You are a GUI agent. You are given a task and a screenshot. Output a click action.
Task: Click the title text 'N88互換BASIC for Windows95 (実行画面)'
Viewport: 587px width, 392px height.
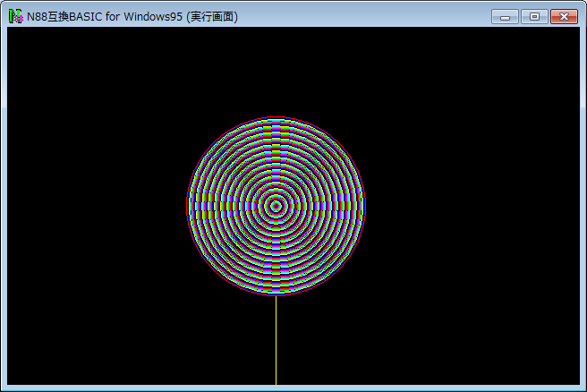coord(132,17)
